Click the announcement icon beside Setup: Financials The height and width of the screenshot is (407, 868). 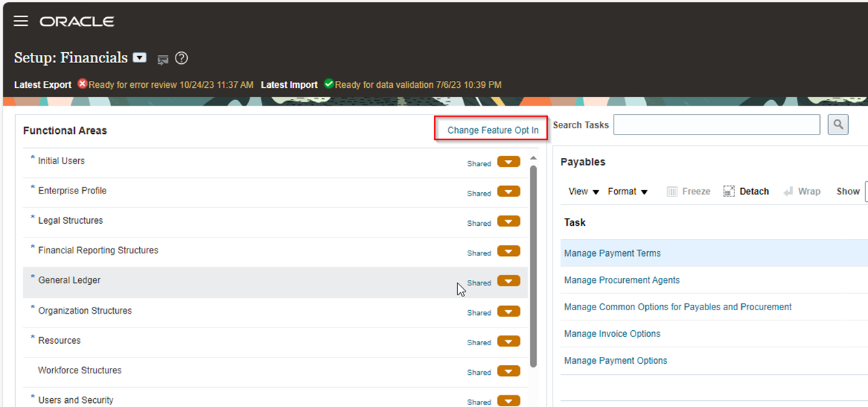click(162, 60)
